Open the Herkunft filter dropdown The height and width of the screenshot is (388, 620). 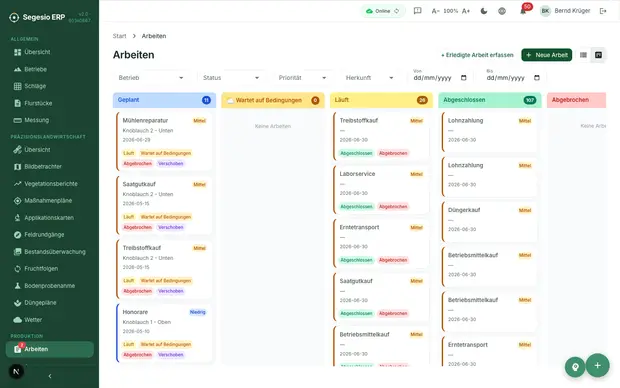tap(369, 78)
